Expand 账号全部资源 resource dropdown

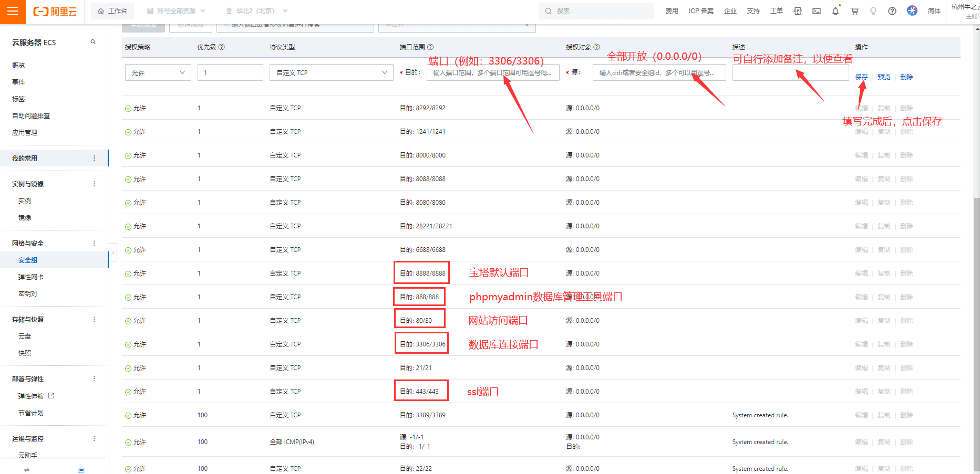tap(176, 11)
